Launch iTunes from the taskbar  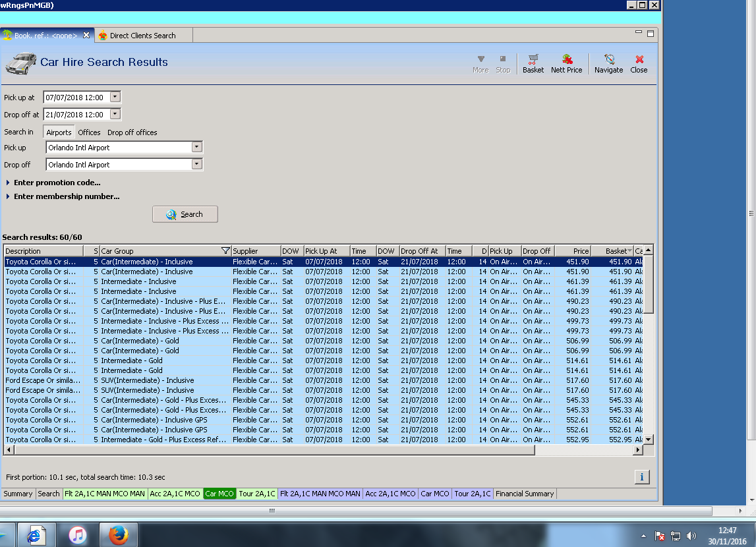click(78, 535)
